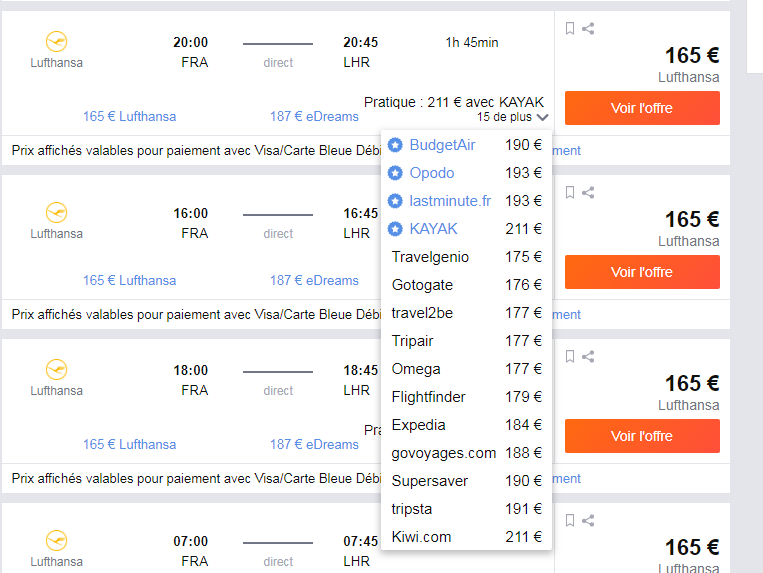Bookmark the 18:00 Lufthansa flight

click(x=570, y=356)
